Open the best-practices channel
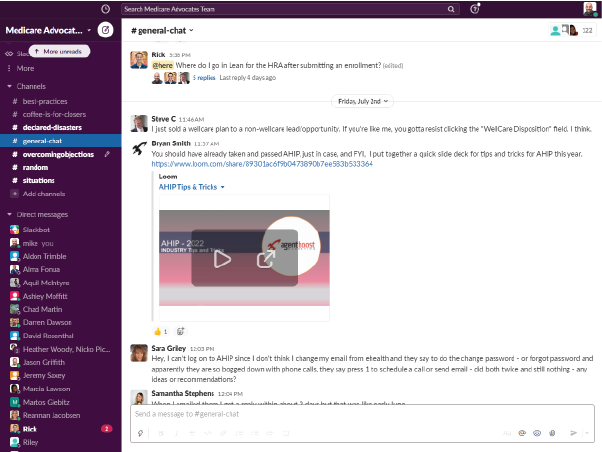602x452 pixels. click(45, 101)
